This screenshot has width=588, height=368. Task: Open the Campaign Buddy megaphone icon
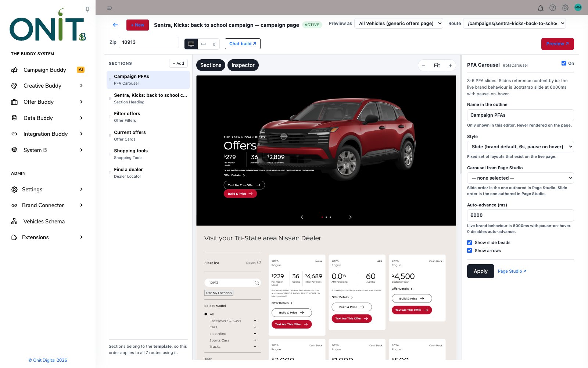(14, 70)
